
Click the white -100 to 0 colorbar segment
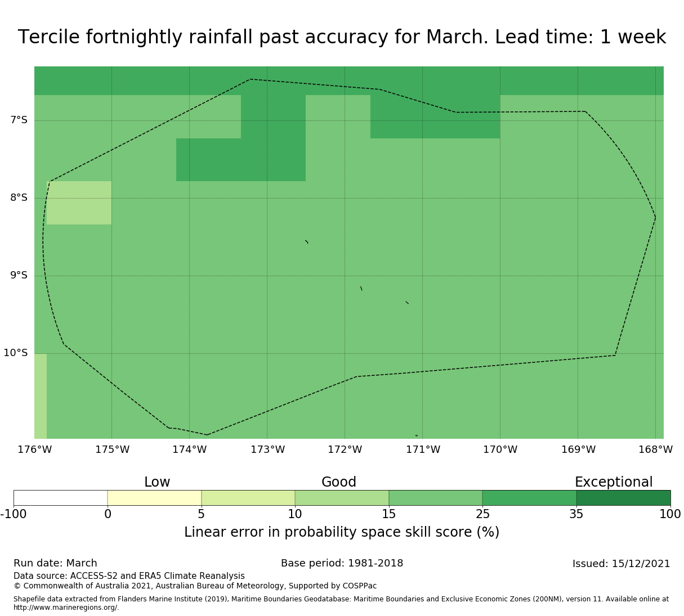[60, 498]
